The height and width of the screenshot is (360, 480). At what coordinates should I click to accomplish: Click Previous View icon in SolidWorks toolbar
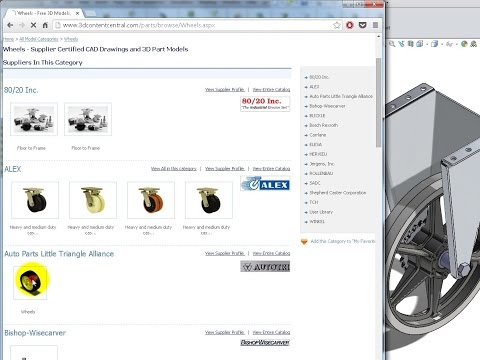point(401,44)
